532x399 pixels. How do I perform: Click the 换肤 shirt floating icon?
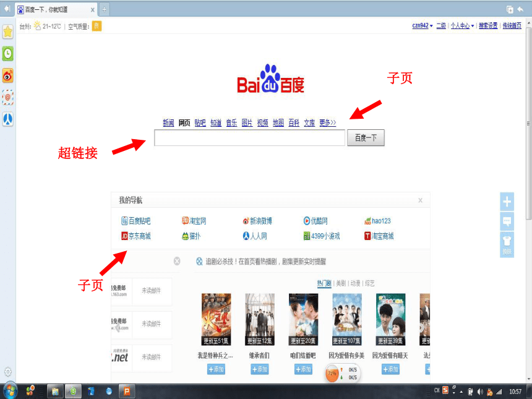[x=507, y=244]
